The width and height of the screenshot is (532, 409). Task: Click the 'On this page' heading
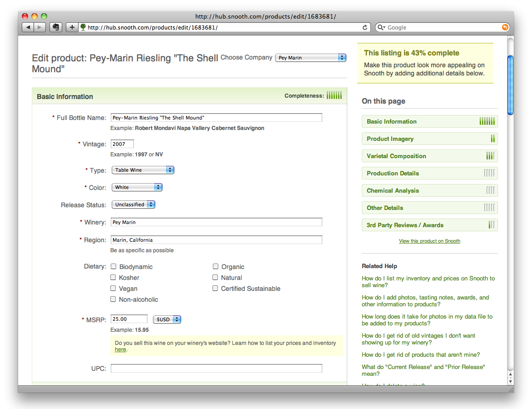[x=384, y=101]
